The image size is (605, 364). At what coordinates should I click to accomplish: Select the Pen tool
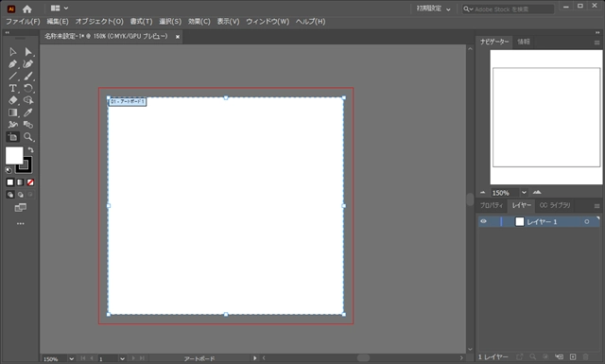pyautogui.click(x=12, y=64)
